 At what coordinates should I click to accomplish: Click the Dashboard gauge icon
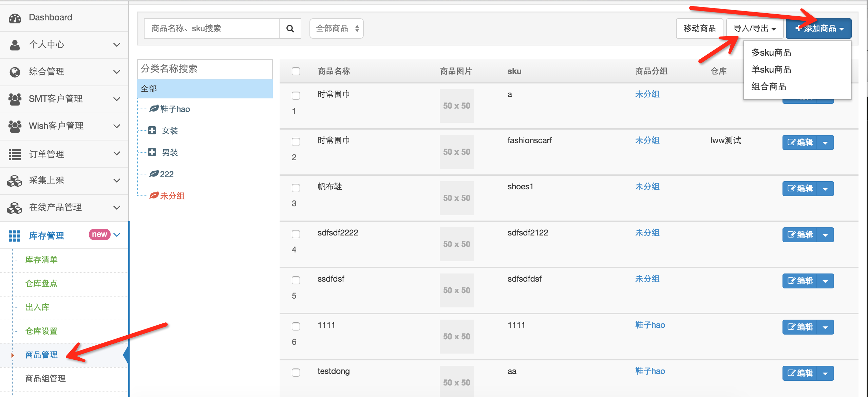pos(15,18)
